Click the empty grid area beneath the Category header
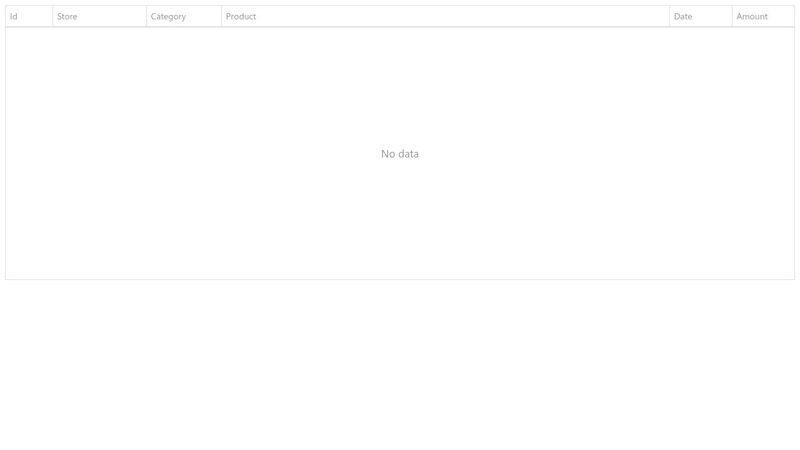This screenshot has width=800, height=450. pyautogui.click(x=183, y=80)
